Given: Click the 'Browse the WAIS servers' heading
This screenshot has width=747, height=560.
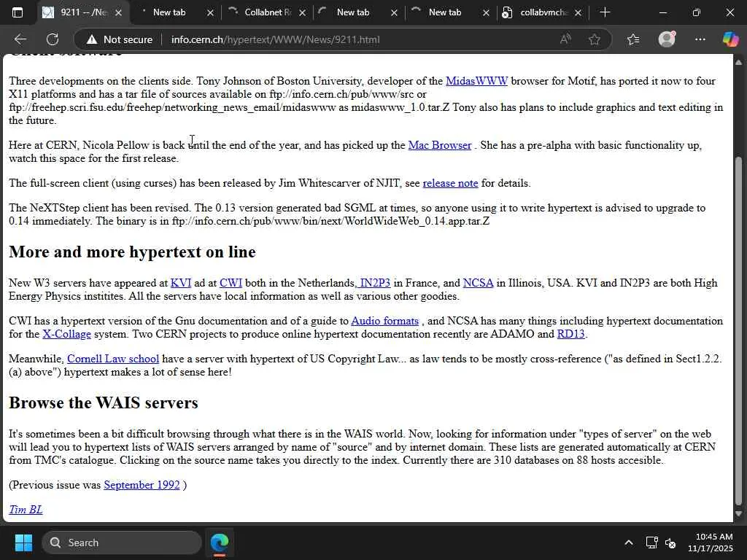Looking at the screenshot, I should click(104, 402).
